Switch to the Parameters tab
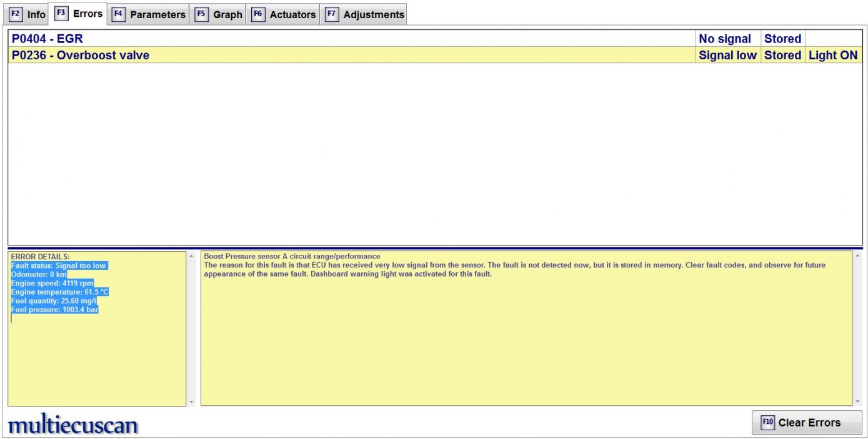 click(157, 14)
